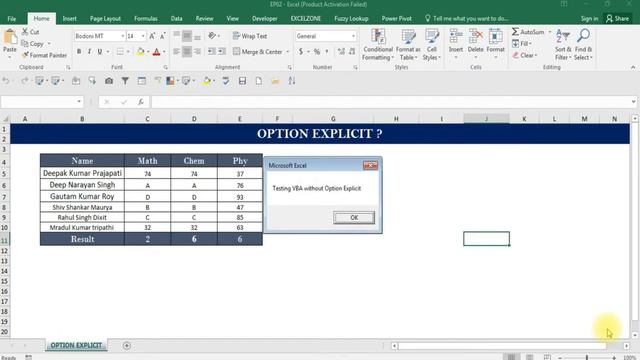This screenshot has width=640, height=360.
Task: Click AutoSum
Action: pyautogui.click(x=528, y=32)
